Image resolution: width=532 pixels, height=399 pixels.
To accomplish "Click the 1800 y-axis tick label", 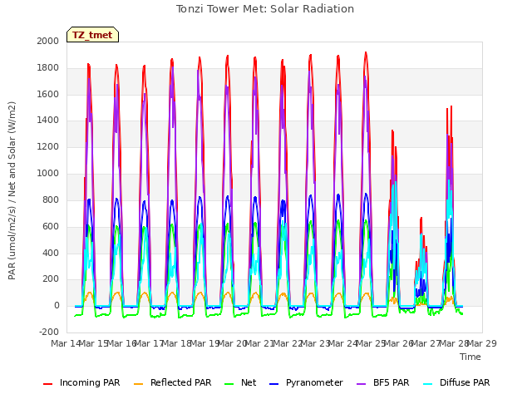I will tap(48, 67).
